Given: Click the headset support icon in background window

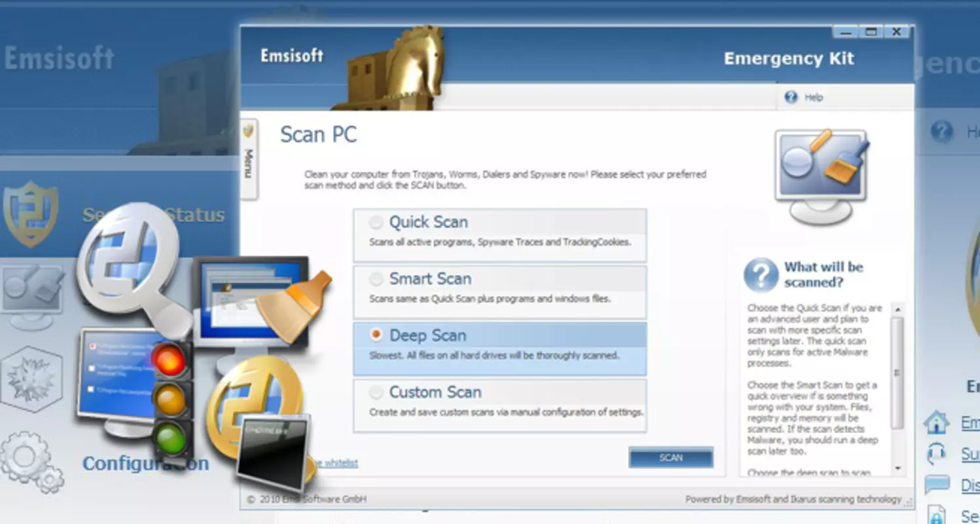Looking at the screenshot, I should (x=937, y=453).
